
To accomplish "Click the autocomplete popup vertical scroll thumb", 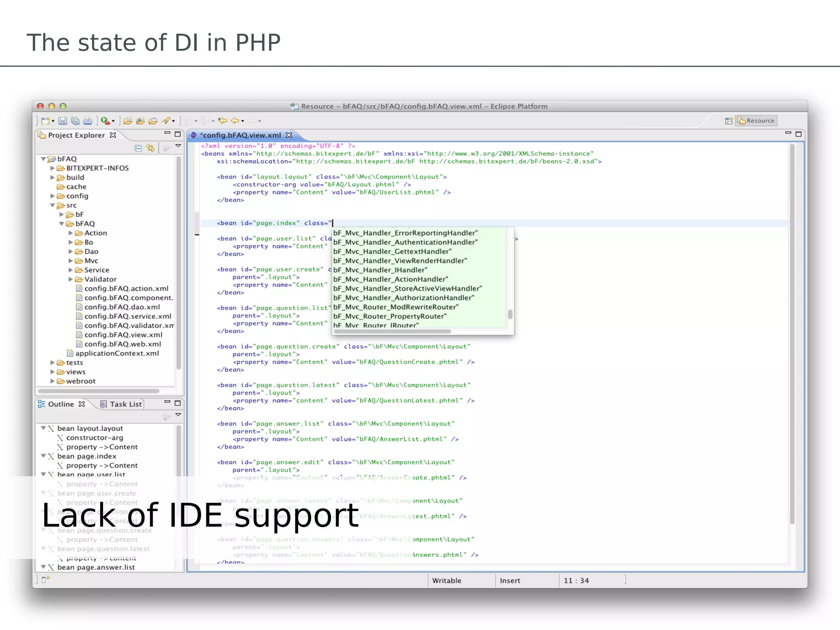I will click(510, 314).
